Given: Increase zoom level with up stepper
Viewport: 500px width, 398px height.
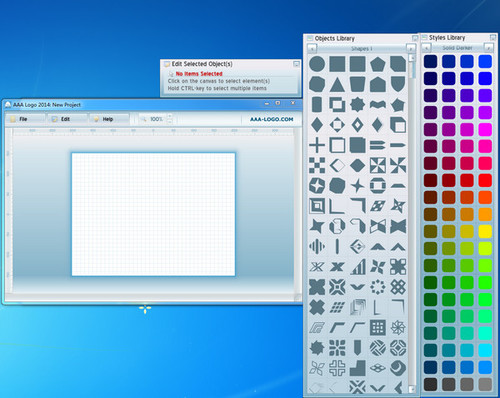Looking at the screenshot, I should point(169,116).
